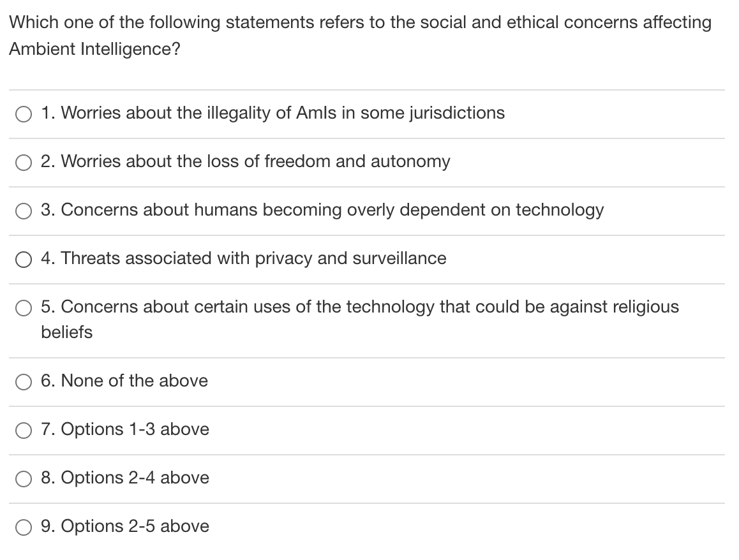Screen dimensions: 739x560
Task: Choose None of the above radio button
Action: click(24, 382)
